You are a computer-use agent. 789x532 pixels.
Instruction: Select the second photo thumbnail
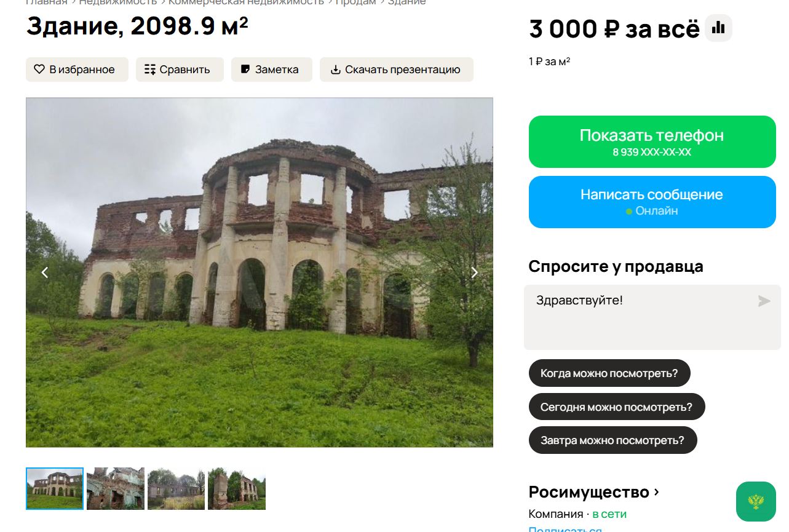tap(116, 488)
